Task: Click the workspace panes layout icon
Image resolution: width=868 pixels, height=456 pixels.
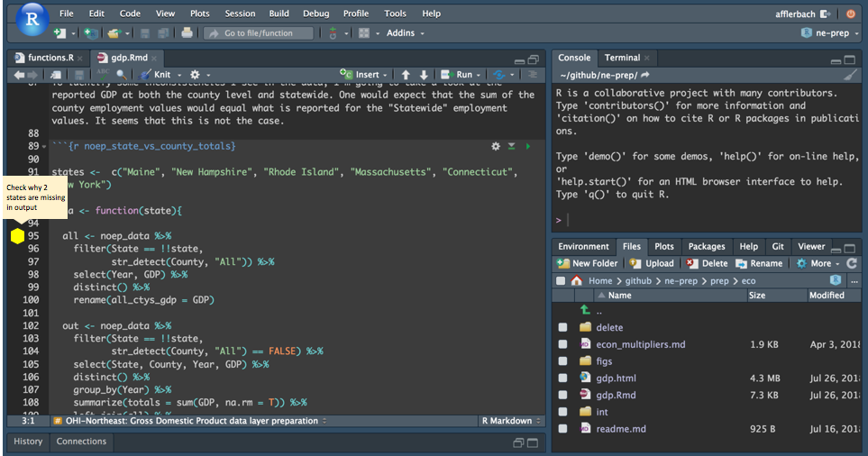Action: coord(364,33)
